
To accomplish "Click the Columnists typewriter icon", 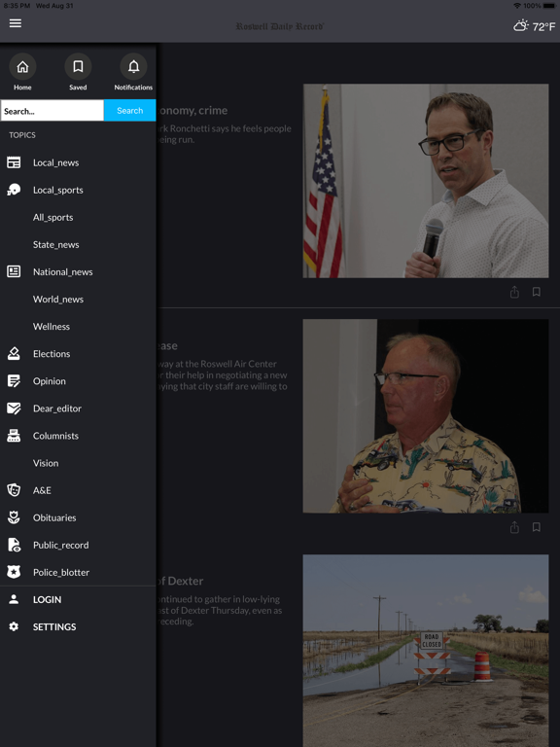I will [14, 436].
